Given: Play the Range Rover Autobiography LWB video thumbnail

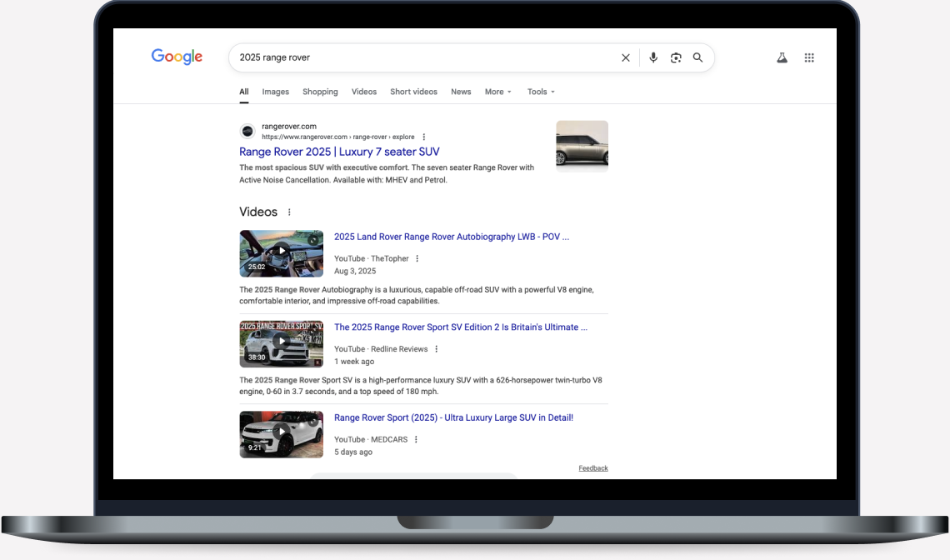Looking at the screenshot, I should pos(281,252).
